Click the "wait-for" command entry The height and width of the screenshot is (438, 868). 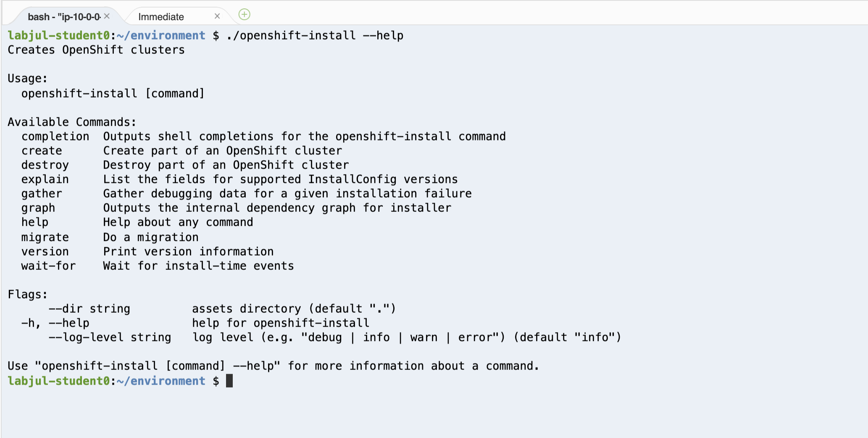coord(48,266)
